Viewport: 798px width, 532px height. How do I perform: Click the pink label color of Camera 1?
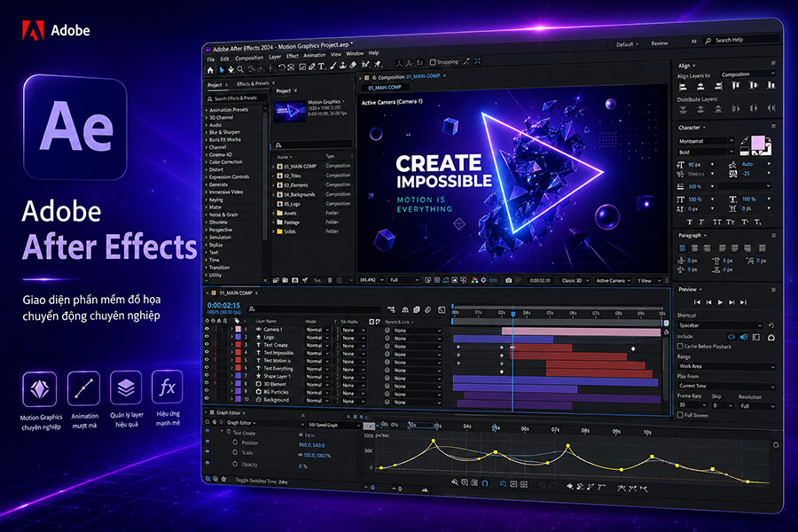pyautogui.click(x=239, y=329)
